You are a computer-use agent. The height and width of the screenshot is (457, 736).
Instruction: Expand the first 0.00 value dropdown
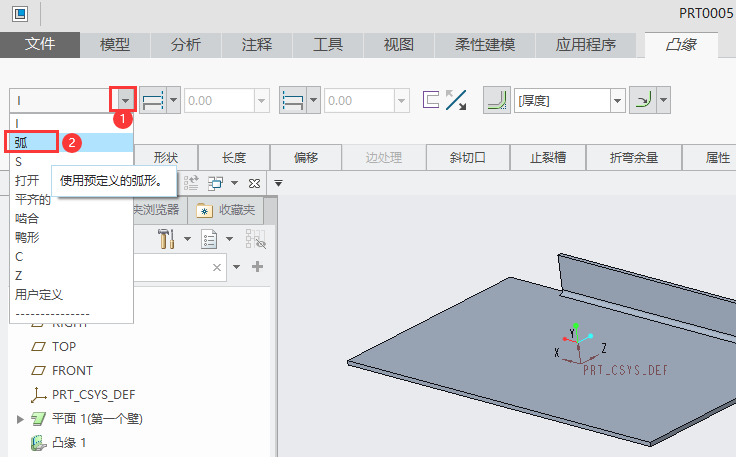pos(261,100)
